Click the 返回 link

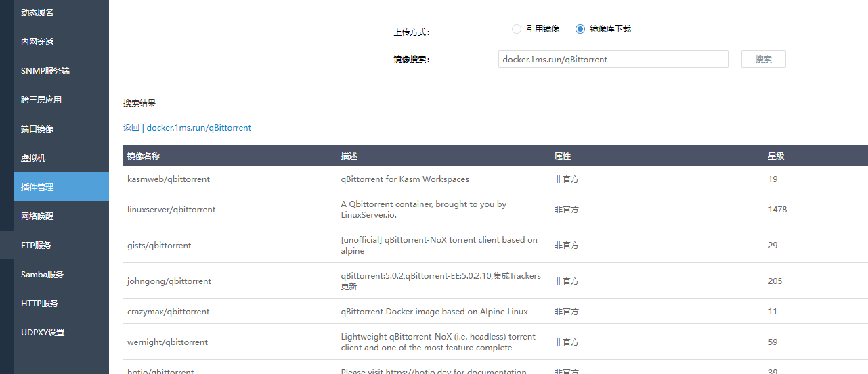[x=131, y=128]
